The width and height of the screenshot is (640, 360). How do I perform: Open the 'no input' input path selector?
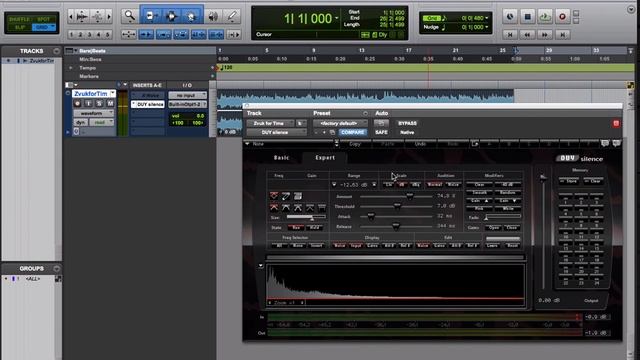point(187,95)
